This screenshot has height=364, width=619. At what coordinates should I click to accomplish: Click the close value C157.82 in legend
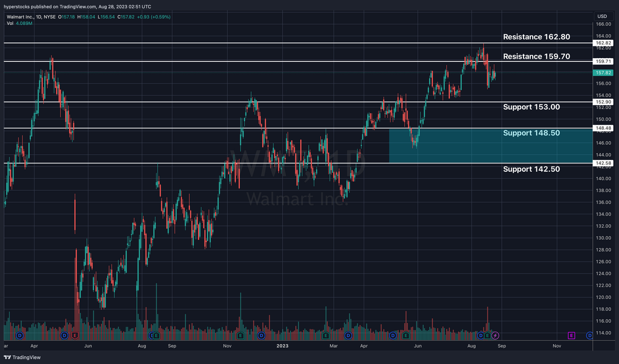(x=127, y=17)
